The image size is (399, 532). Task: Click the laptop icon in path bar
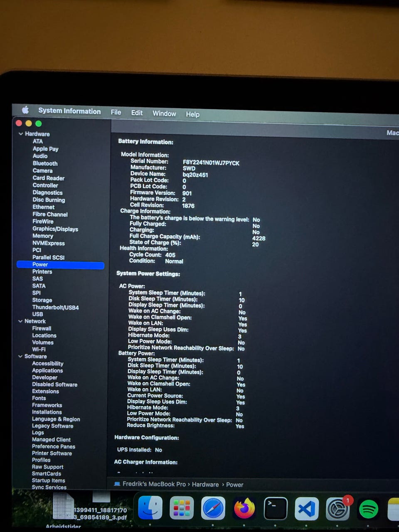tap(117, 484)
